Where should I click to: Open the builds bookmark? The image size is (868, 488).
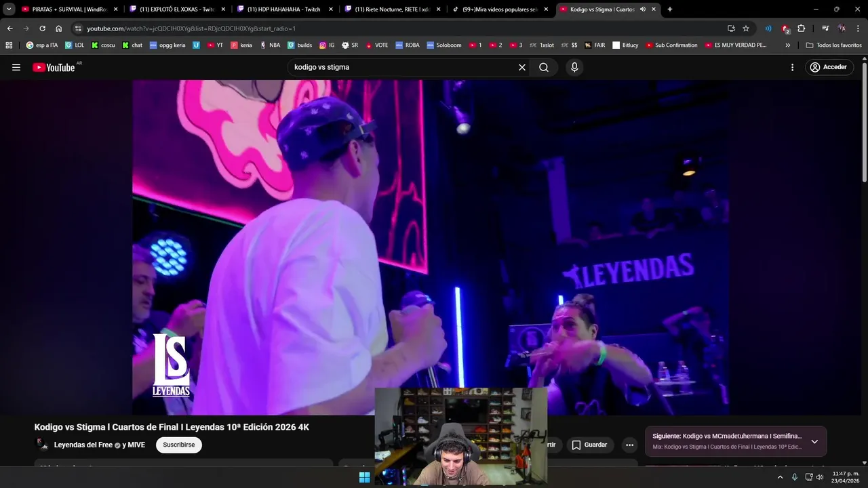[x=300, y=45]
